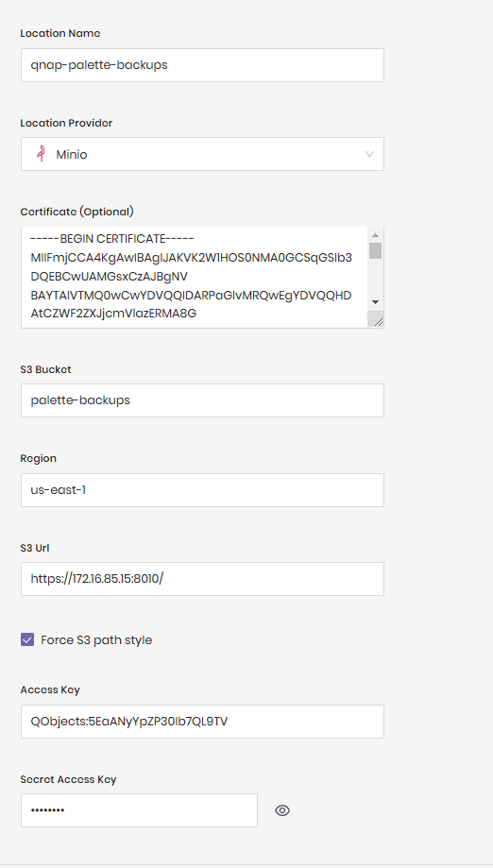Click the Secret Access Key label text

68,779
